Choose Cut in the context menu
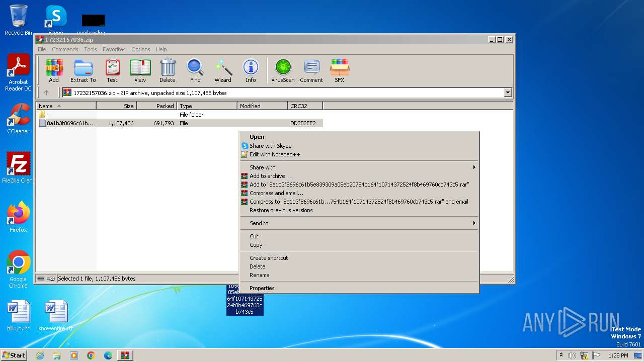 (359, 236)
